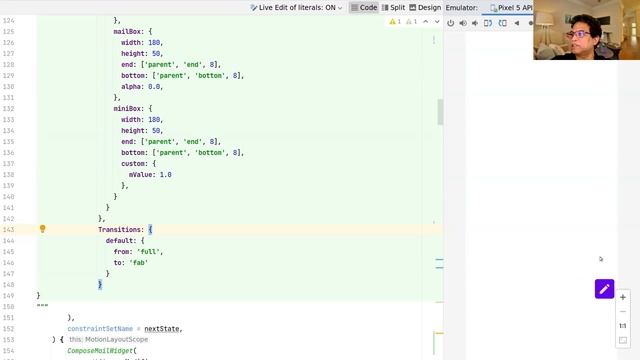This screenshot has height=360, width=640.
Task: Switch editor to Code view
Action: click(364, 7)
